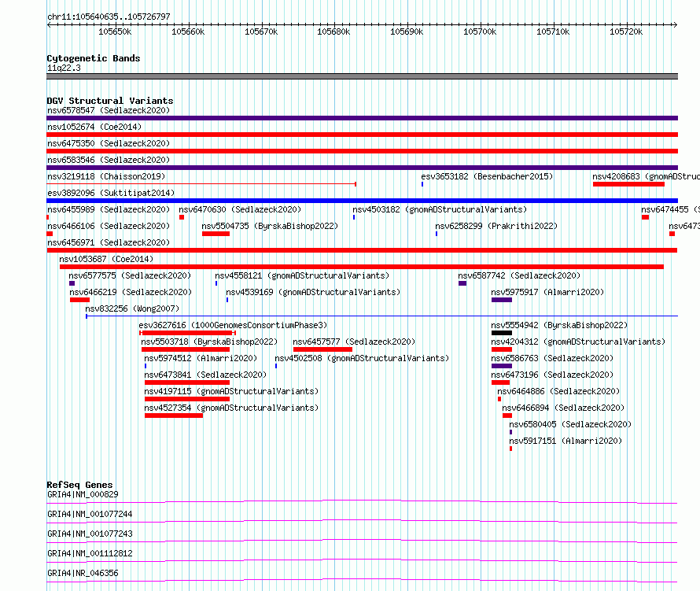Click nsv6456971 (Sedlazeck2020) label

tap(109, 242)
